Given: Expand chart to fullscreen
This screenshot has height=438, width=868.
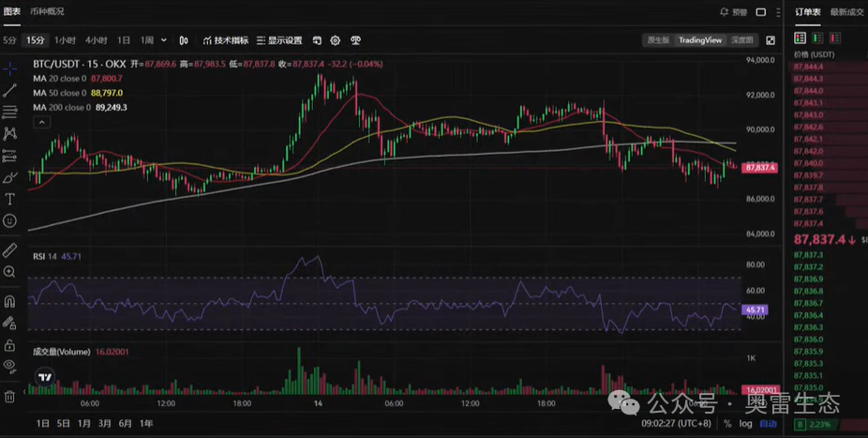Looking at the screenshot, I should (771, 40).
